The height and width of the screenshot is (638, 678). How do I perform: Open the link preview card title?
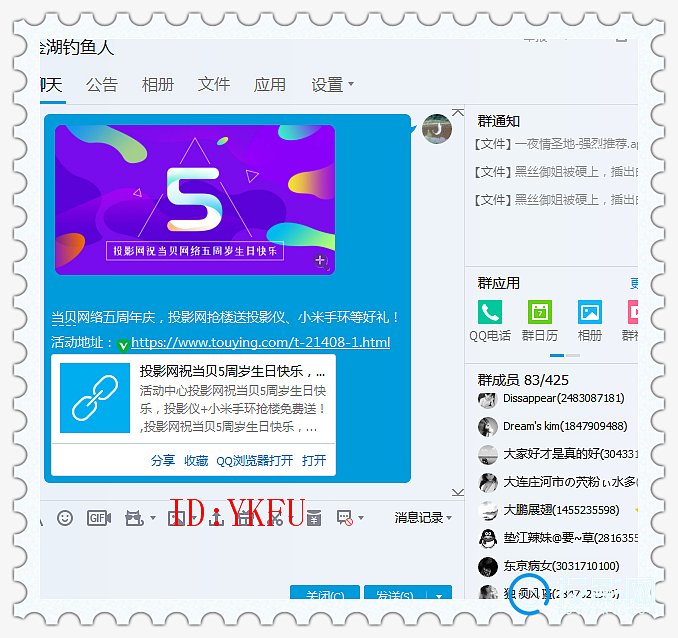point(232,371)
